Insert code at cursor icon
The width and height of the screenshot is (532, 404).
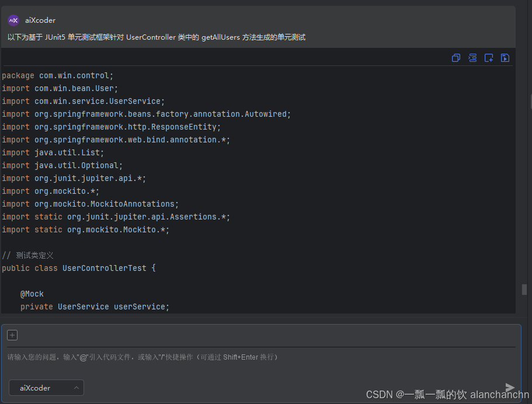coord(472,58)
